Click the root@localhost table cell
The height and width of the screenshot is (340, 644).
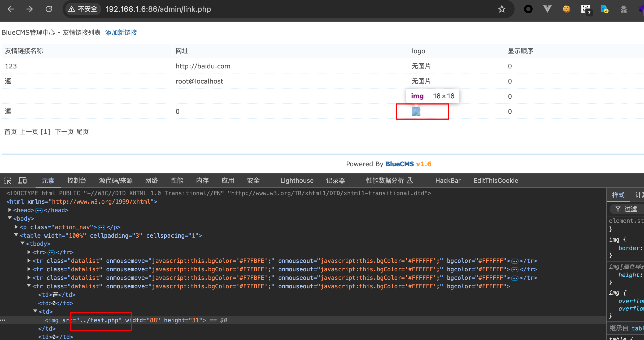(x=199, y=81)
